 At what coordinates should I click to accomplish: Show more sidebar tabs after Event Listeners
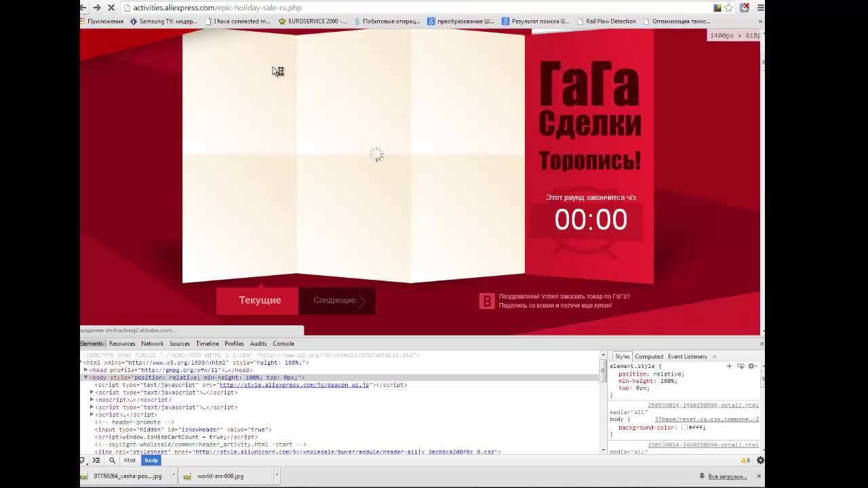[x=714, y=357]
